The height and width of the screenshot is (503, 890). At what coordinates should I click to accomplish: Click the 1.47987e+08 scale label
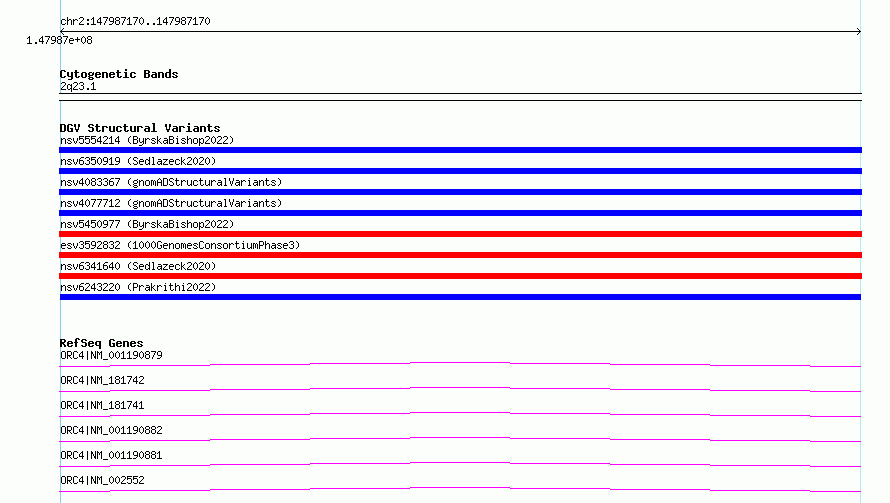59,40
